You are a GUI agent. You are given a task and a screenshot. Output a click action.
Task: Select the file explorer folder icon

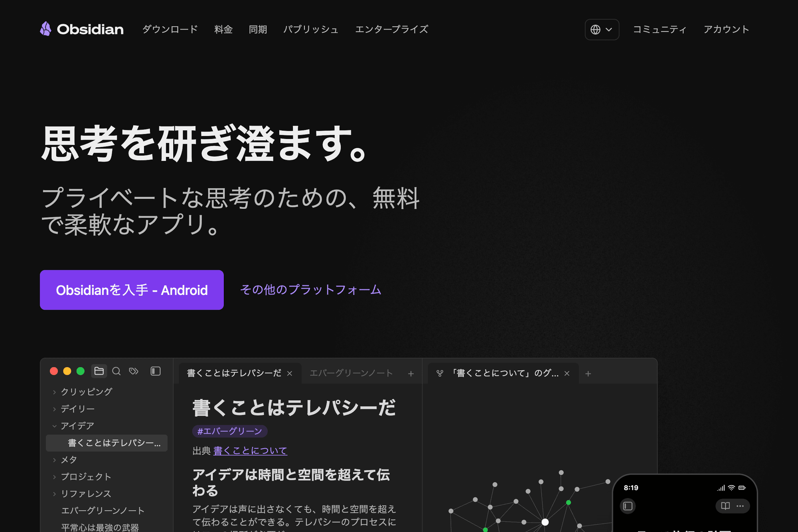(x=99, y=371)
